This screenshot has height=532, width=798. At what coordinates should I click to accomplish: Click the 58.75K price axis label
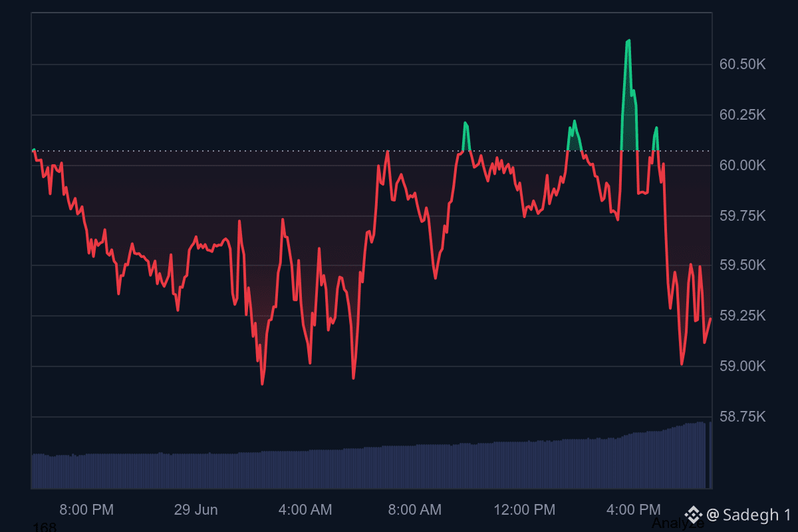(x=743, y=417)
